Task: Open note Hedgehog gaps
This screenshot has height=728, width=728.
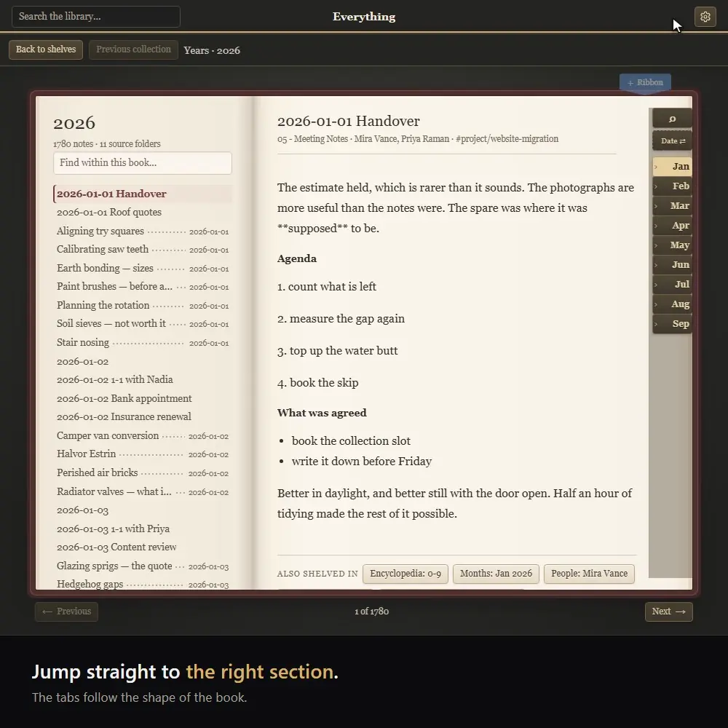Action: click(143, 584)
